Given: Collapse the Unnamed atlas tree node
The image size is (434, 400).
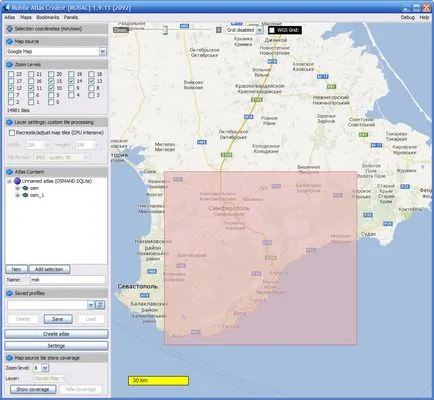Looking at the screenshot, I should (x=9, y=181).
